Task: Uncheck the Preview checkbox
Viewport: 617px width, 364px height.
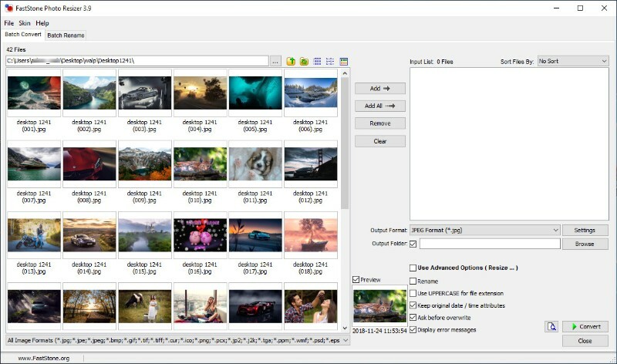Action: pyautogui.click(x=356, y=279)
